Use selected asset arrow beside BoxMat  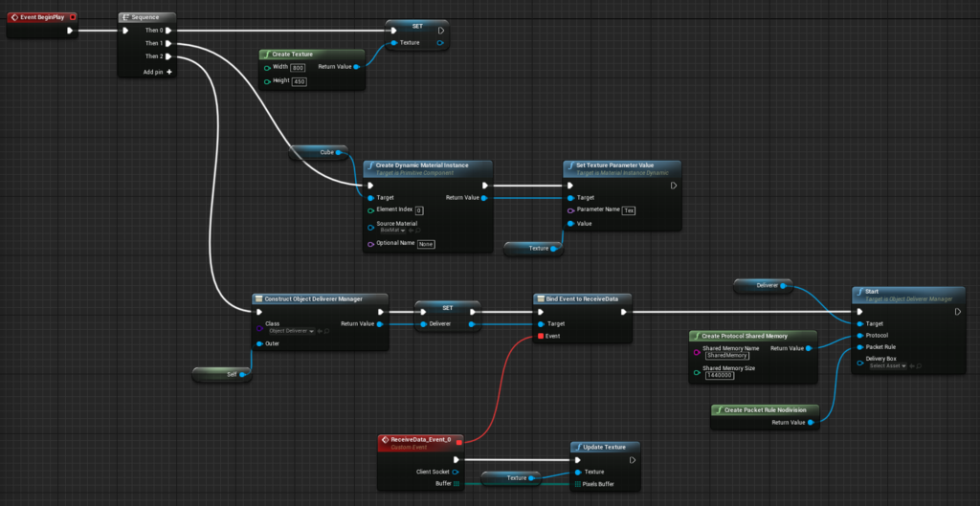pos(412,231)
